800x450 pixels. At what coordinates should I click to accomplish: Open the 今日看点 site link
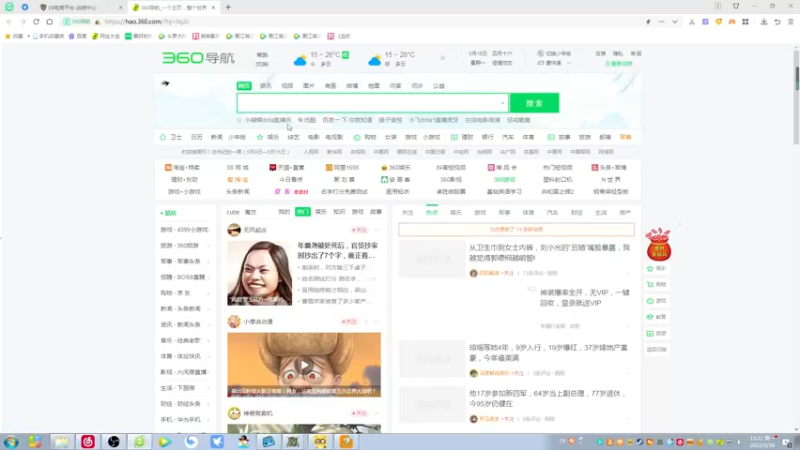click(291, 180)
